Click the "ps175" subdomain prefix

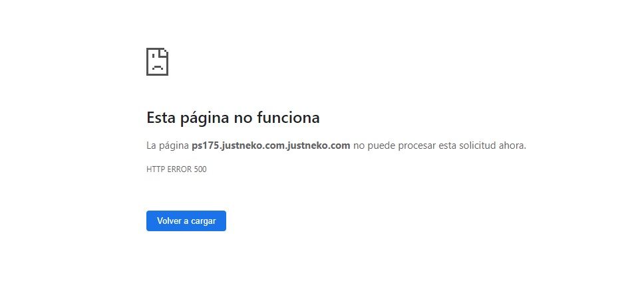pyautogui.click(x=205, y=145)
